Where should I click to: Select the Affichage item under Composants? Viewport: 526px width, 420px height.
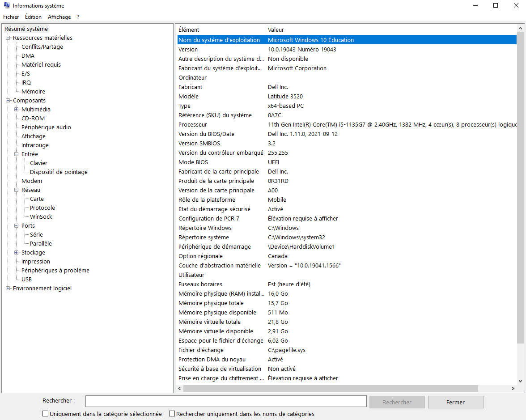click(34, 136)
